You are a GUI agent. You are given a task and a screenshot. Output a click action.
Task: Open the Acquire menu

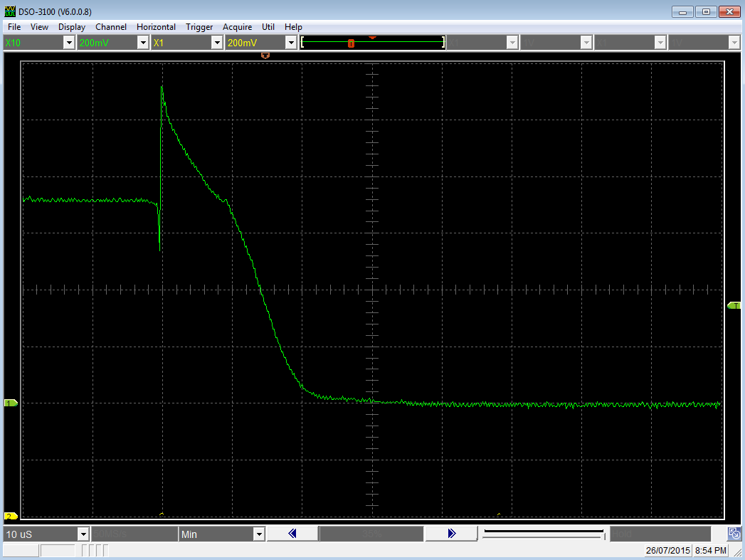(x=237, y=27)
